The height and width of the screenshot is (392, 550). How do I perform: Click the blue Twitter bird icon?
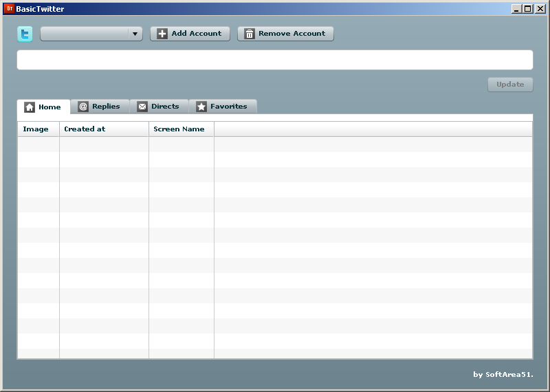(25, 34)
